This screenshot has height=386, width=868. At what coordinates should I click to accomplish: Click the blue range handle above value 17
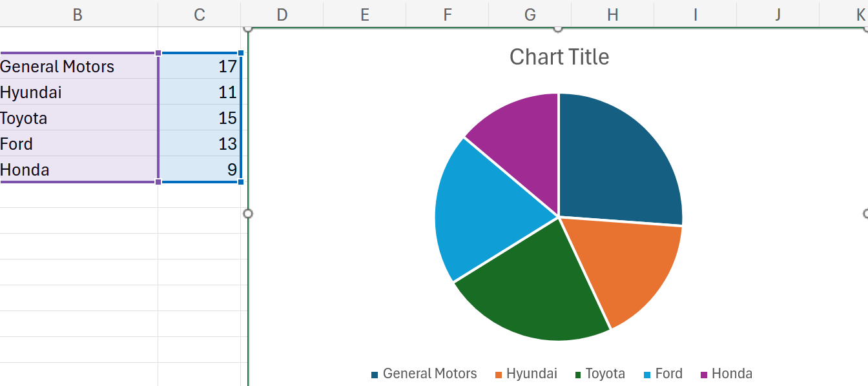tap(241, 53)
